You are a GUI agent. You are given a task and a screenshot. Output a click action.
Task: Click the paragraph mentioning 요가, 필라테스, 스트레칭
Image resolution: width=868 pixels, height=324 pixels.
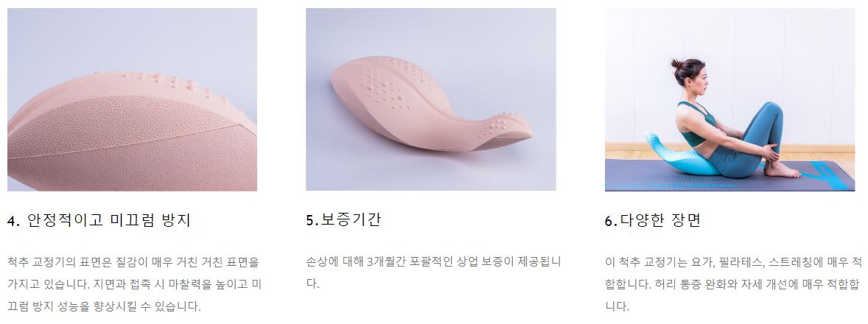pyautogui.click(x=733, y=283)
